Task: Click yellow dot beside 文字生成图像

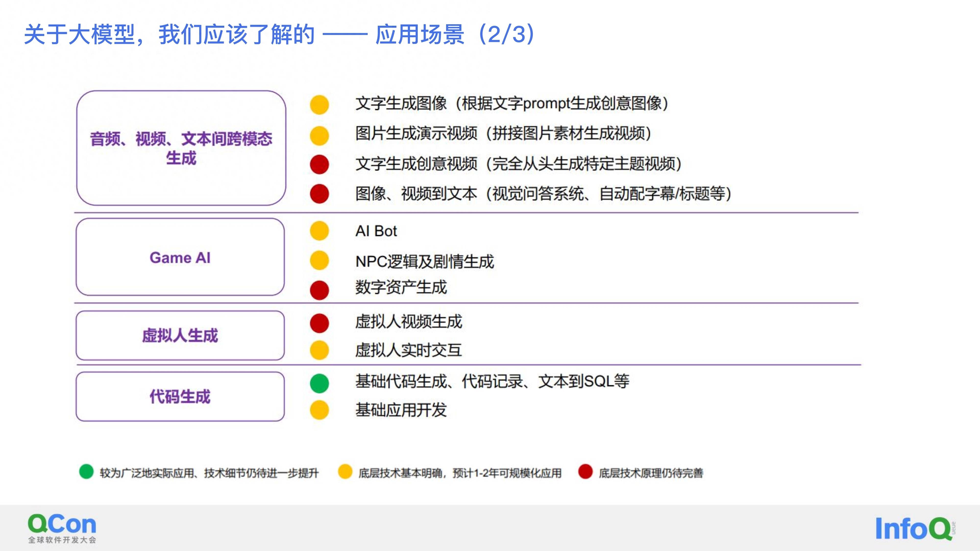Action: 319,105
